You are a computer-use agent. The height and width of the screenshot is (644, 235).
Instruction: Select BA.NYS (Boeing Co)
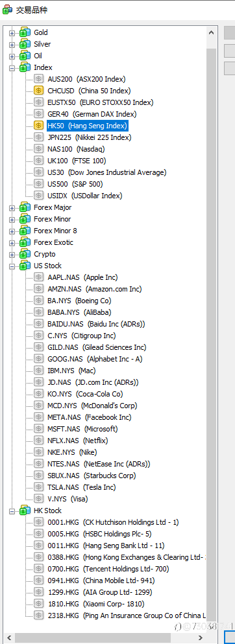pos(79,301)
